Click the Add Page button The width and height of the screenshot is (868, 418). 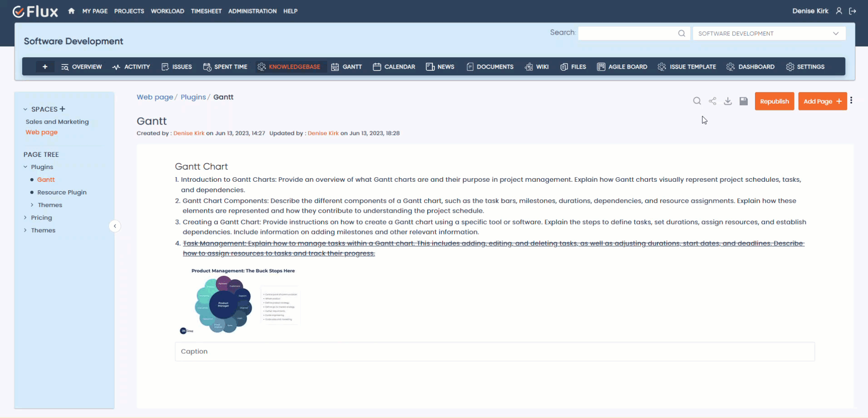(822, 101)
